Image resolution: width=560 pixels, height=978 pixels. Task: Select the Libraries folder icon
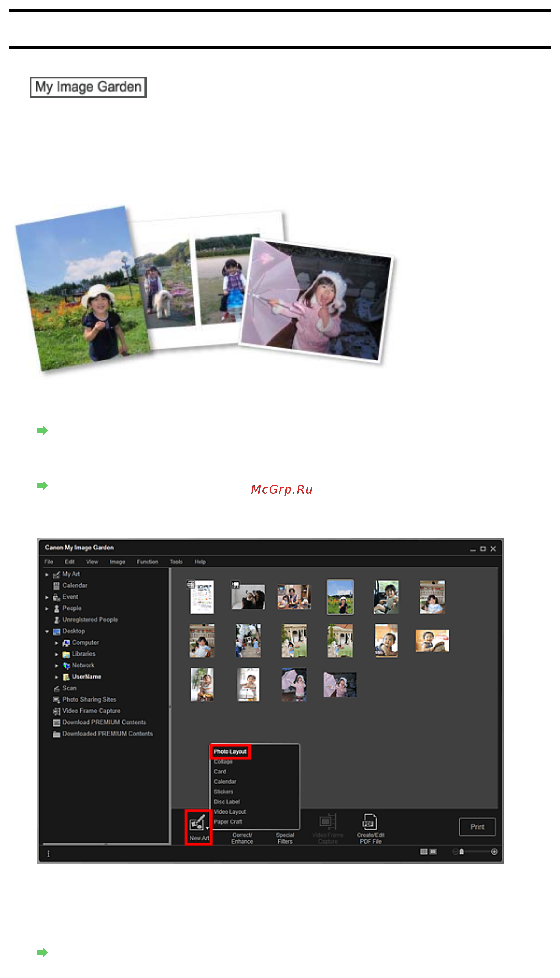(66, 655)
